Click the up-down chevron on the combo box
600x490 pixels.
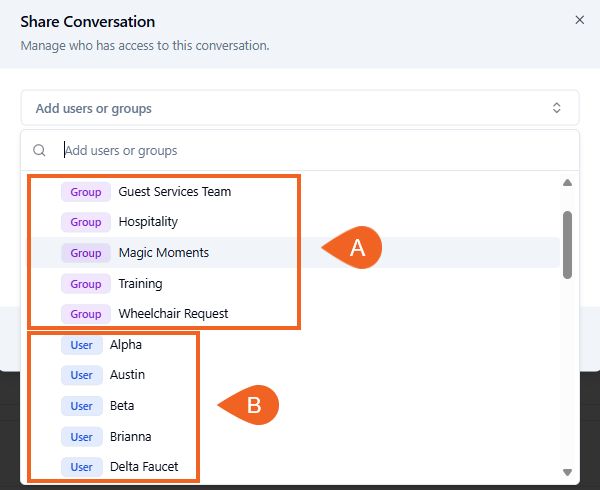click(x=557, y=108)
